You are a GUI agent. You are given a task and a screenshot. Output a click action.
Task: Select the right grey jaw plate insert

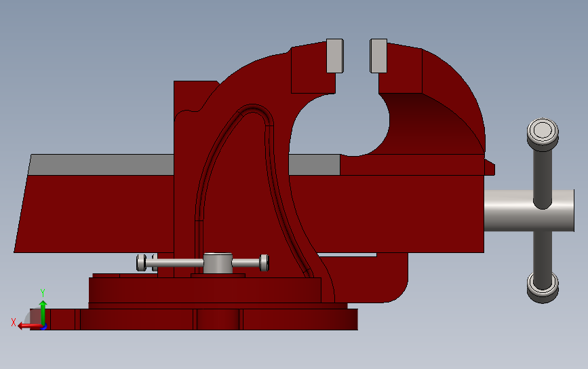coord(378,56)
